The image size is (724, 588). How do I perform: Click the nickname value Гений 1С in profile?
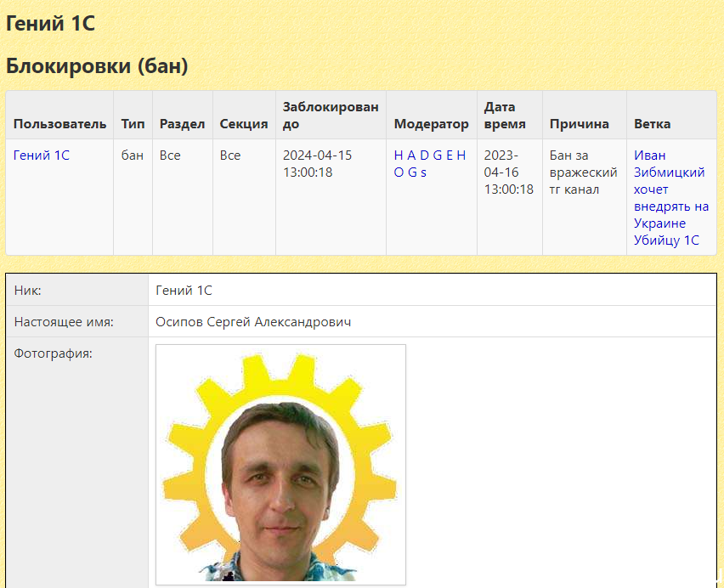coord(184,291)
